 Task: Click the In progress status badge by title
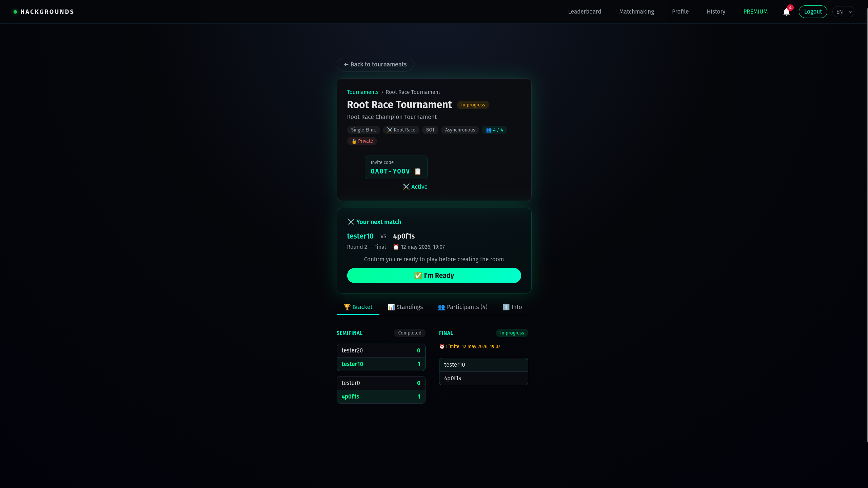[x=473, y=105]
